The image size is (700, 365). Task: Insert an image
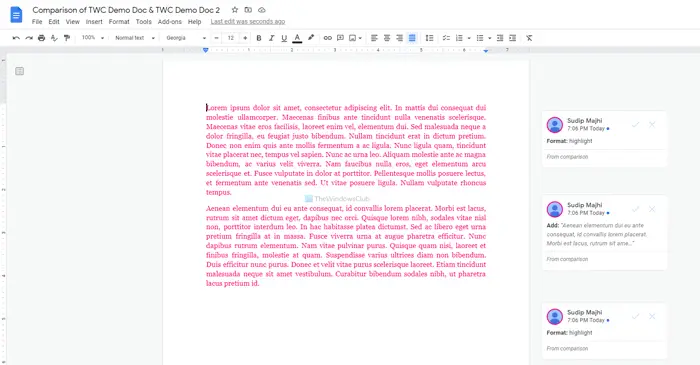(x=353, y=38)
